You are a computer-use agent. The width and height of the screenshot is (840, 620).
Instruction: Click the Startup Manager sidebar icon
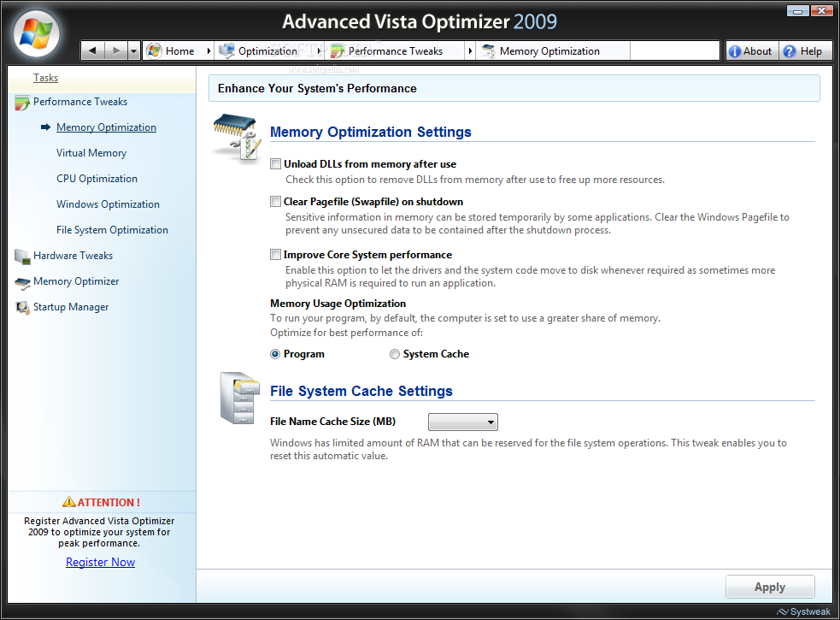(x=22, y=308)
